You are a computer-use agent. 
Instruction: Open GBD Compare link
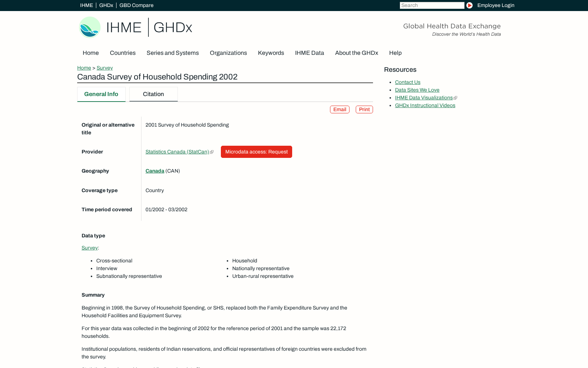136,5
